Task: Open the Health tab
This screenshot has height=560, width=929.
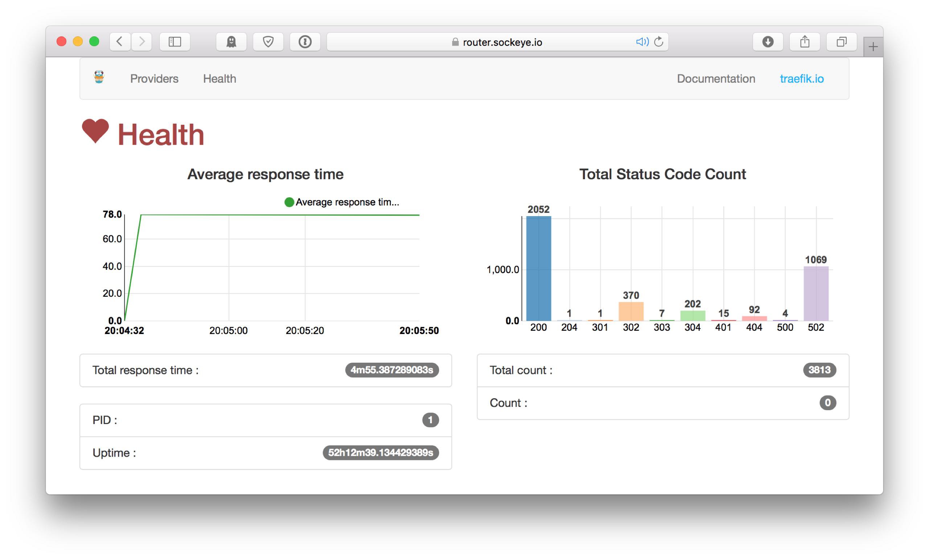Action: pos(220,79)
